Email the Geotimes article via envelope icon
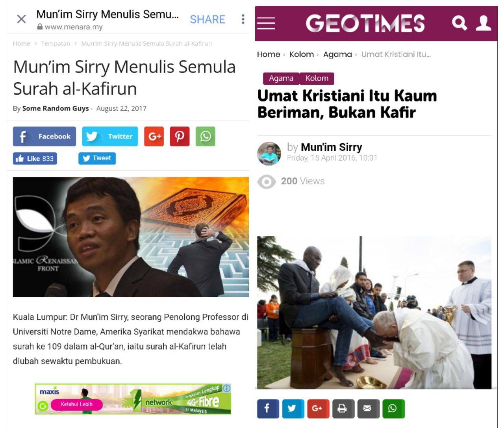 [367, 408]
